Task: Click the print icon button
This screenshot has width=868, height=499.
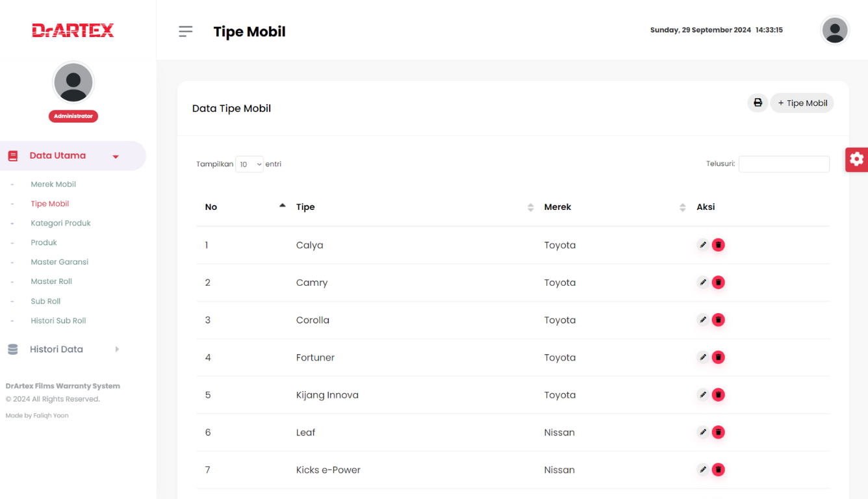Action: 758,103
